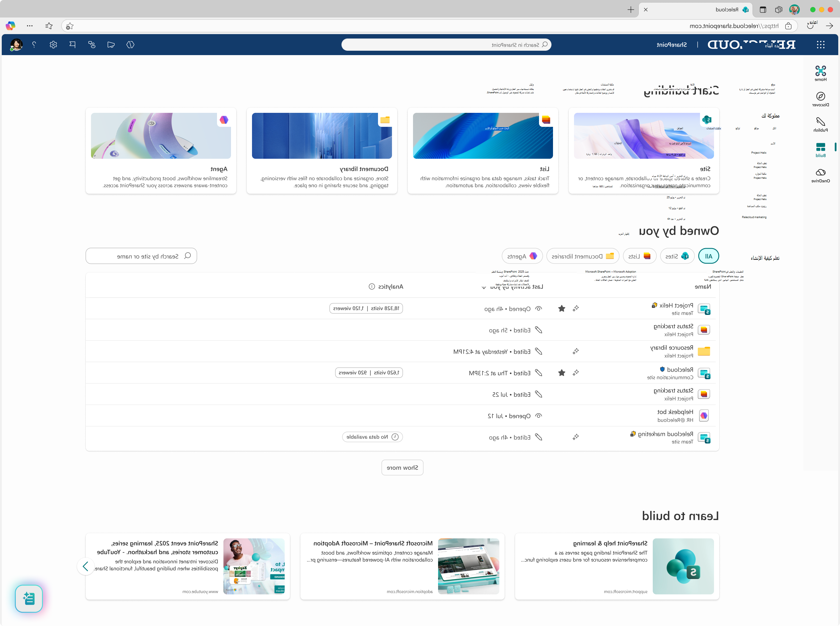Sort by Last activity by you chevron
Viewport: 840px width, 626px height.
pyautogui.click(x=484, y=287)
